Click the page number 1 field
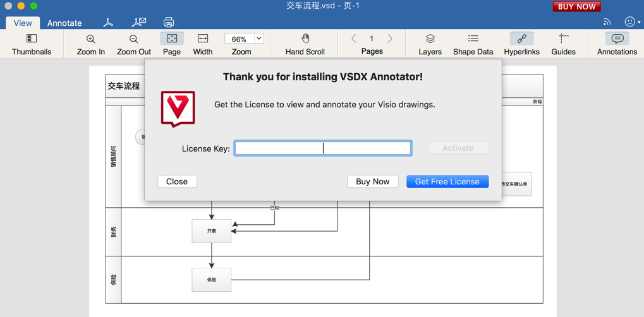644x317 pixels. click(x=372, y=39)
